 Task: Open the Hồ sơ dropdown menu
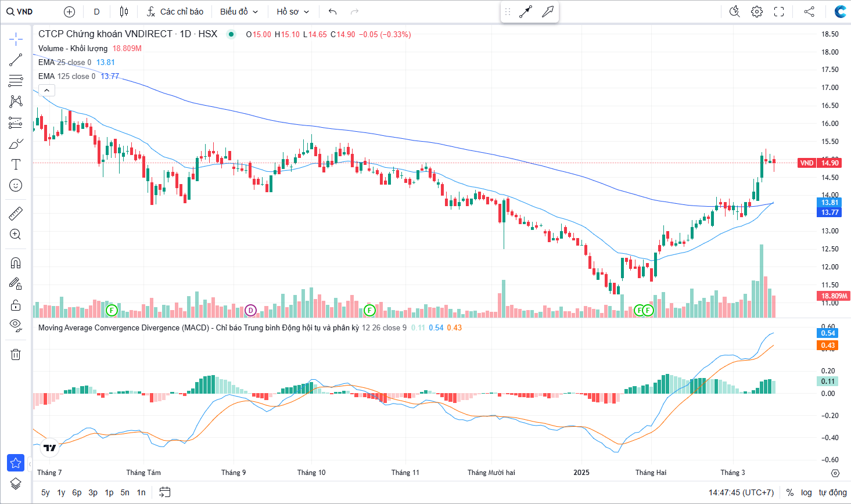click(x=293, y=12)
